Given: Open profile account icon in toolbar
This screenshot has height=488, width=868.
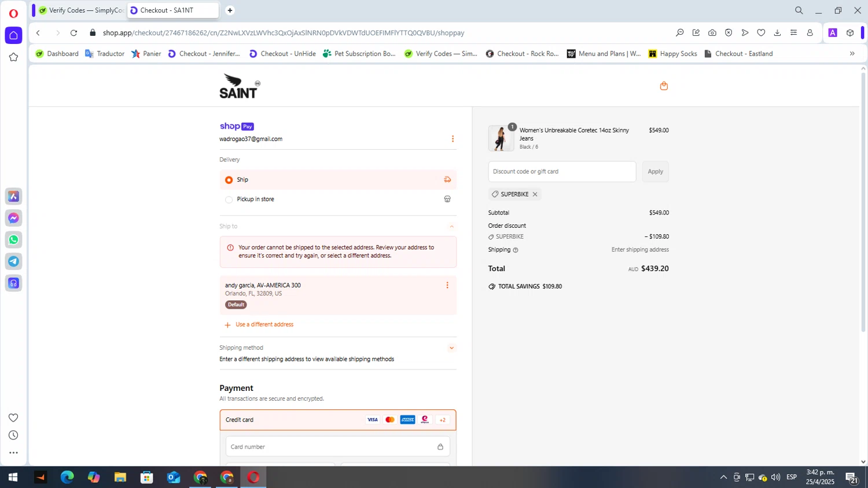Looking at the screenshot, I should pos(810,33).
